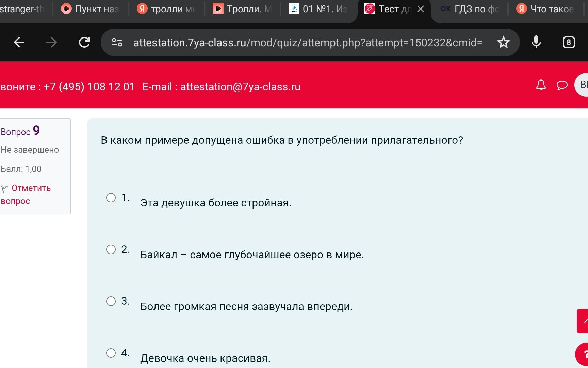The height and width of the screenshot is (368, 588).
Task: Select answer 1 Эта девушка более стройная
Action: tap(111, 198)
